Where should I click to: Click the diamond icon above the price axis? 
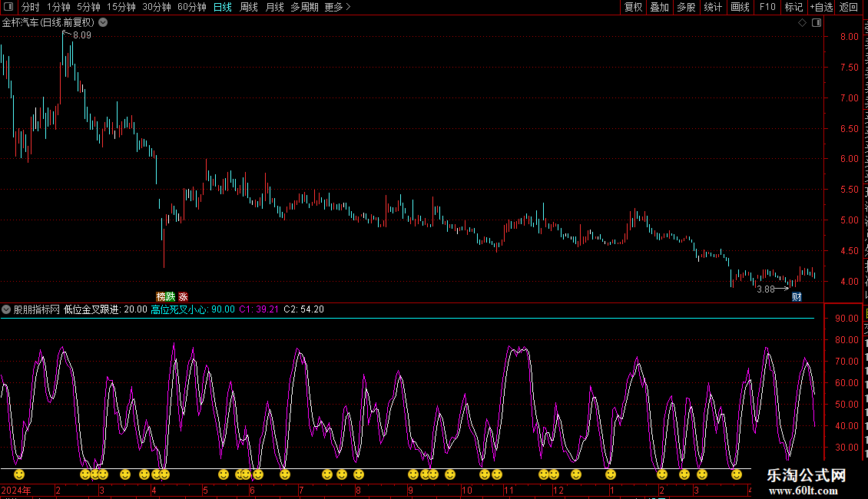pos(802,23)
